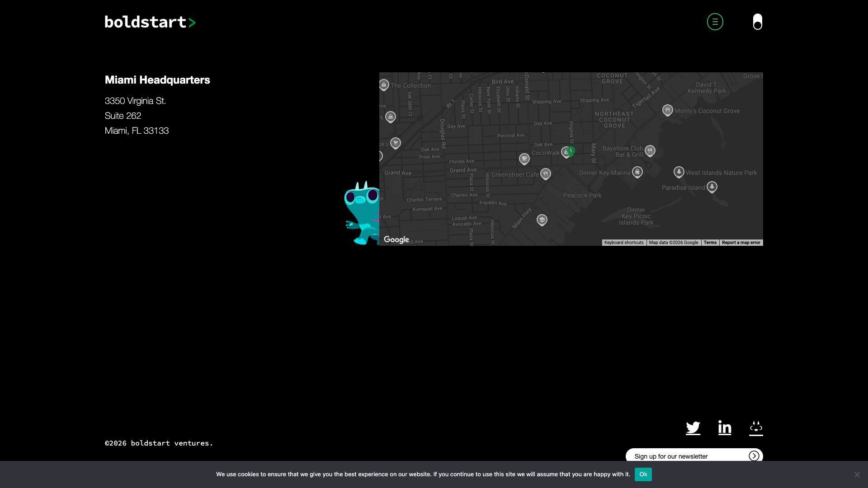Follow boldstart on Twitter via footer icon
Viewport: 868px width, 488px height.
click(x=693, y=428)
